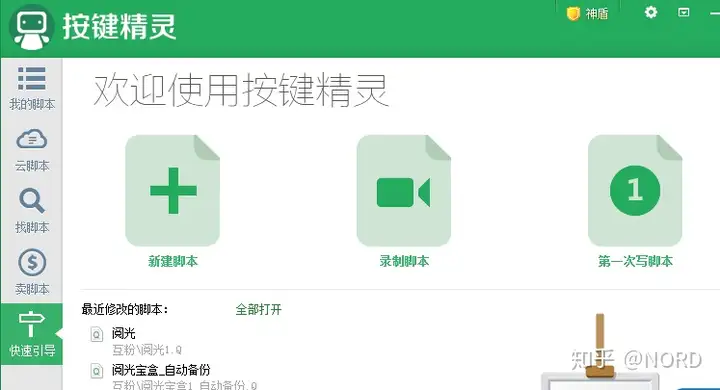Image resolution: width=720 pixels, height=390 pixels.
Task: Click the file icon beside 阅光宝盒_自动备份
Action: click(x=96, y=371)
